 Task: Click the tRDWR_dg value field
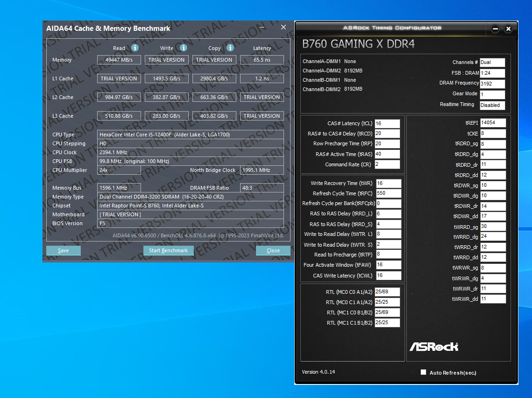tap(493, 196)
